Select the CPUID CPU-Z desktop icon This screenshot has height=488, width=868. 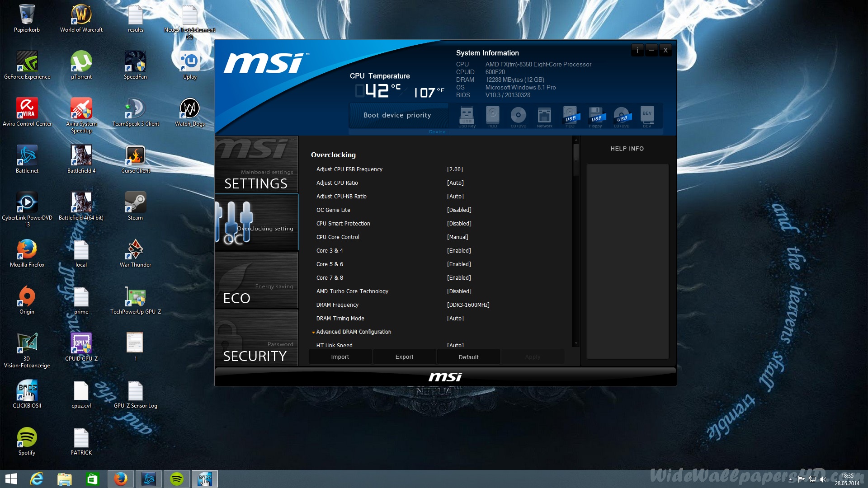[x=81, y=347]
